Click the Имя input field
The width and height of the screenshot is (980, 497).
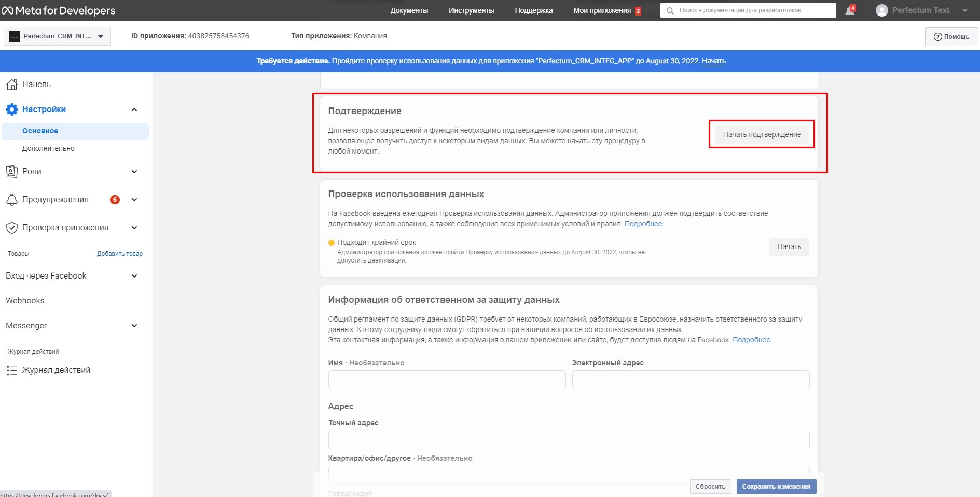point(447,380)
